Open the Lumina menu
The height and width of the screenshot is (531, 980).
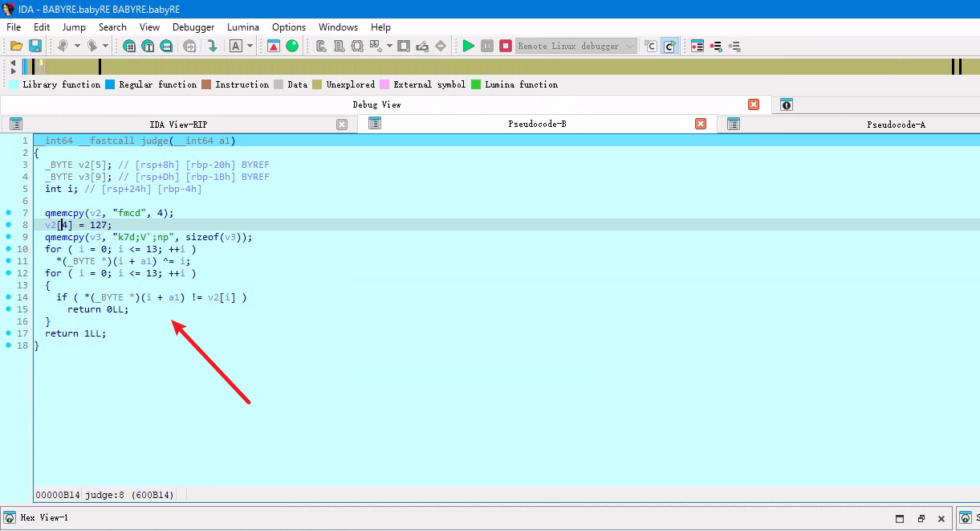[x=243, y=27]
